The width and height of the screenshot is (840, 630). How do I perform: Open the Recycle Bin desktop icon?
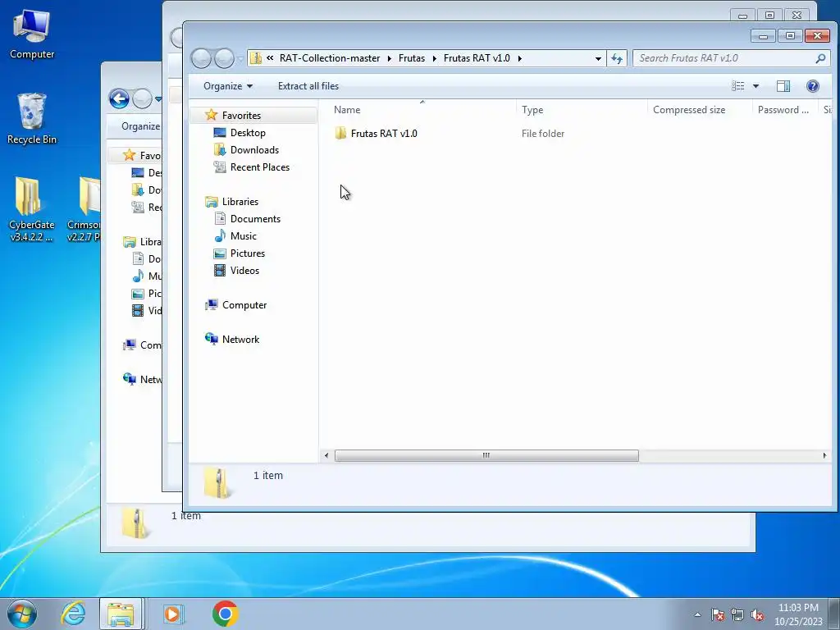pos(32,119)
